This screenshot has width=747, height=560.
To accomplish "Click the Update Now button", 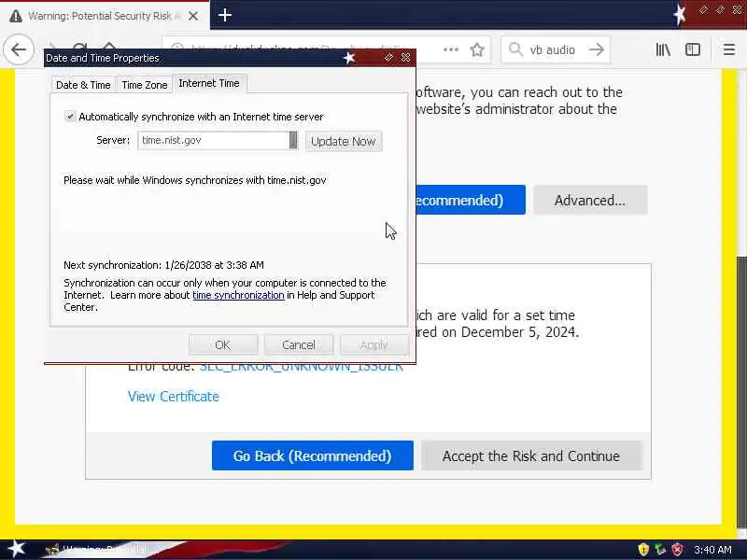I will click(343, 142).
